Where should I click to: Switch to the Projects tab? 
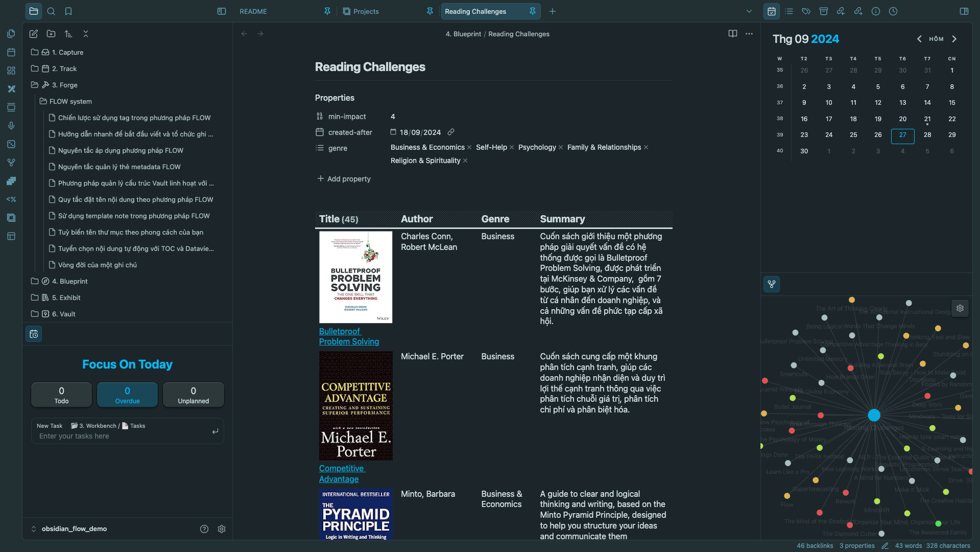pos(366,11)
